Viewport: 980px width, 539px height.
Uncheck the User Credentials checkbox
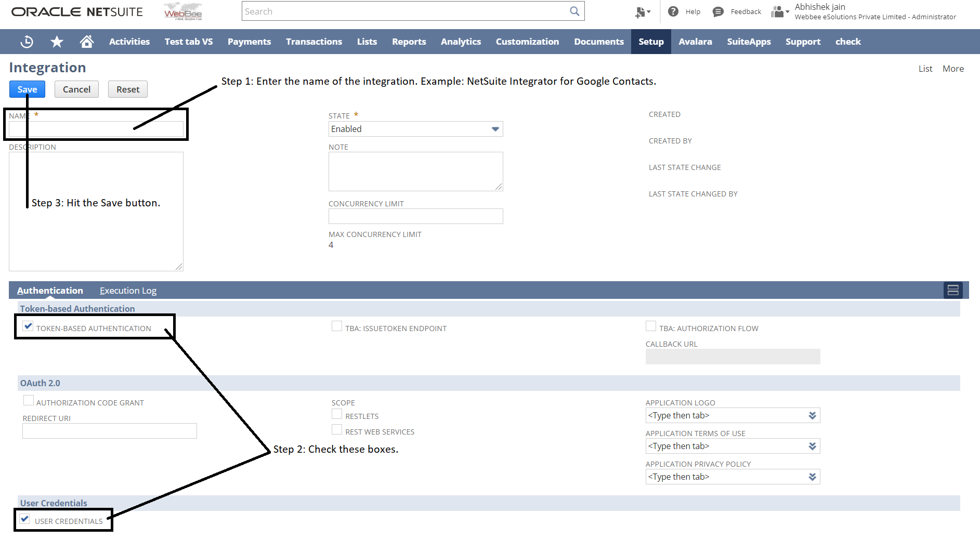click(25, 519)
